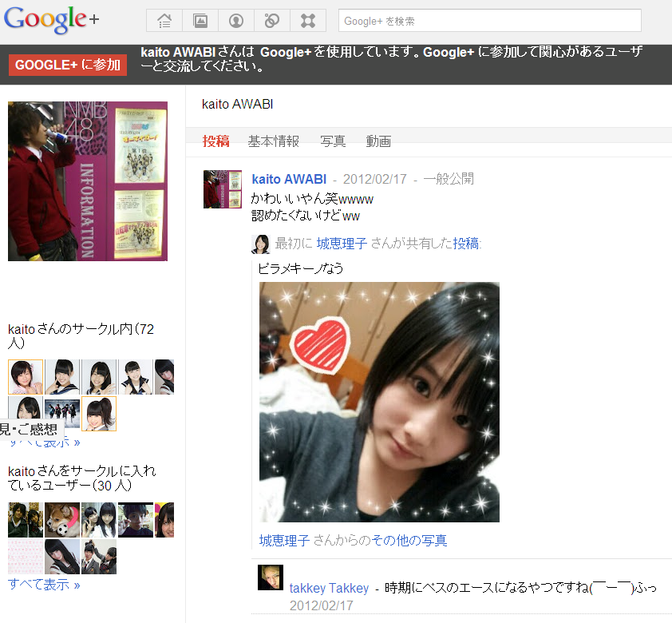The width and height of the screenshot is (672, 623).
Task: Open the Home stream icon
Action: coord(164,21)
